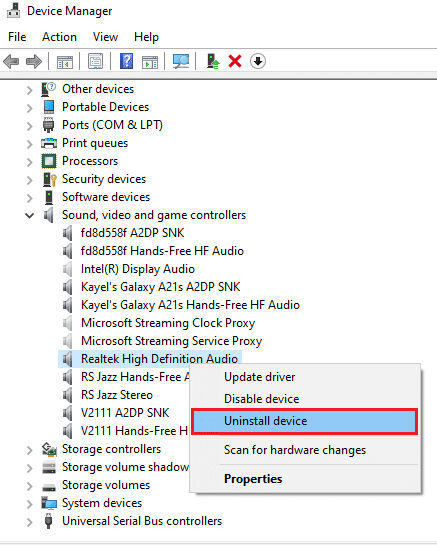The width and height of the screenshot is (437, 545).
Task: Expand the Print queues node
Action: click(x=30, y=144)
